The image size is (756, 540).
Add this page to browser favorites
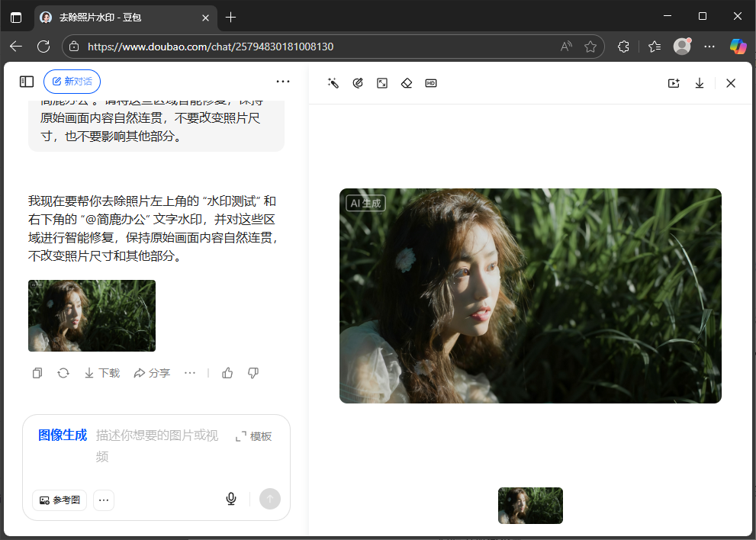(590, 46)
